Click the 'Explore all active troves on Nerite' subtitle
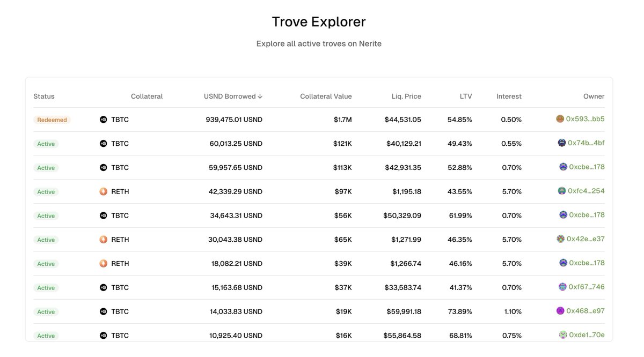 (319, 43)
